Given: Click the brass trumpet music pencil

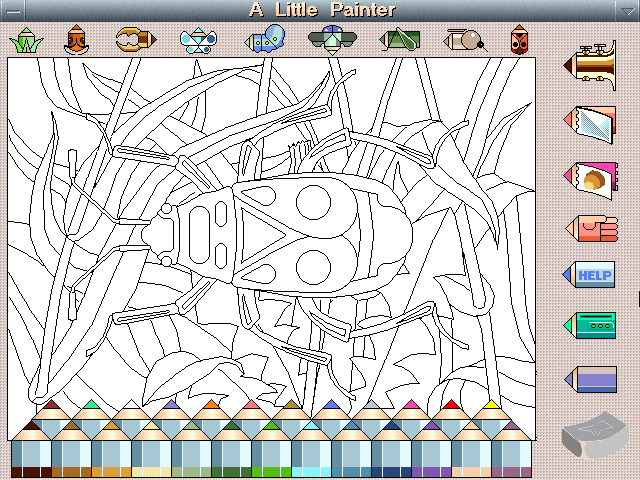Looking at the screenshot, I should 590,65.
